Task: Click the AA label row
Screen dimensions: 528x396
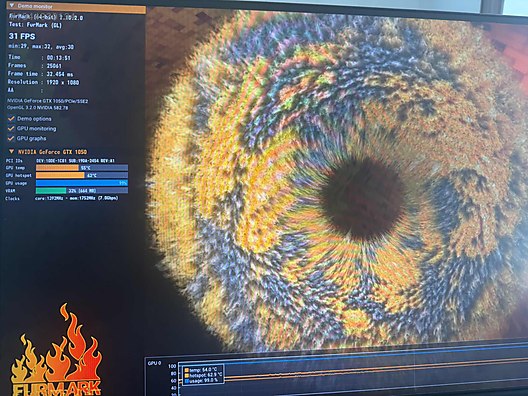Action: [26, 91]
